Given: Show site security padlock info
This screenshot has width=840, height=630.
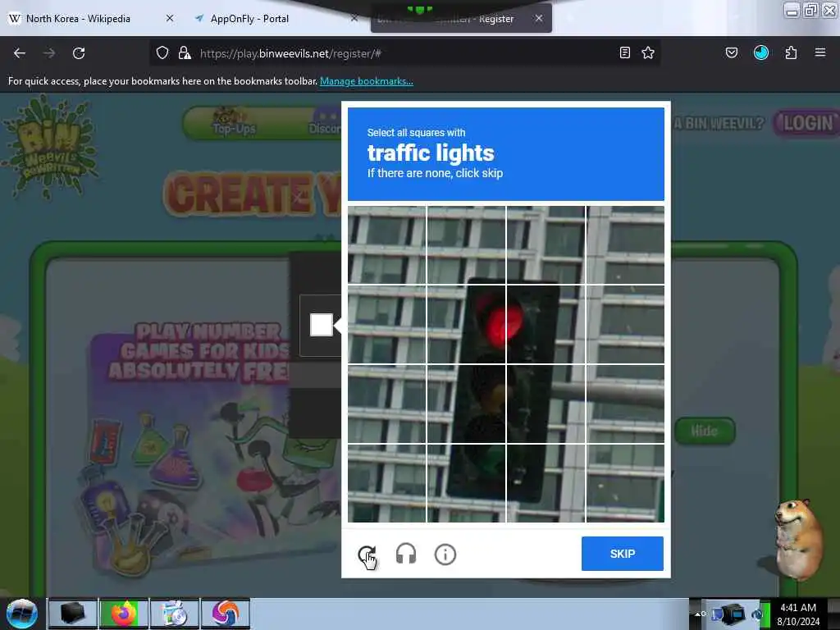Looking at the screenshot, I should point(185,53).
